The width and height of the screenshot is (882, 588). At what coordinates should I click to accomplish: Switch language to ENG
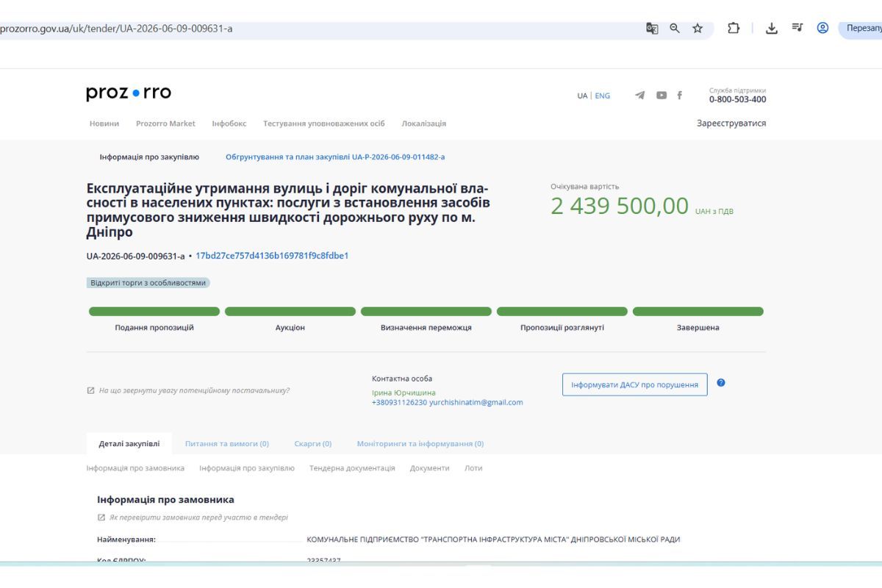pos(603,96)
